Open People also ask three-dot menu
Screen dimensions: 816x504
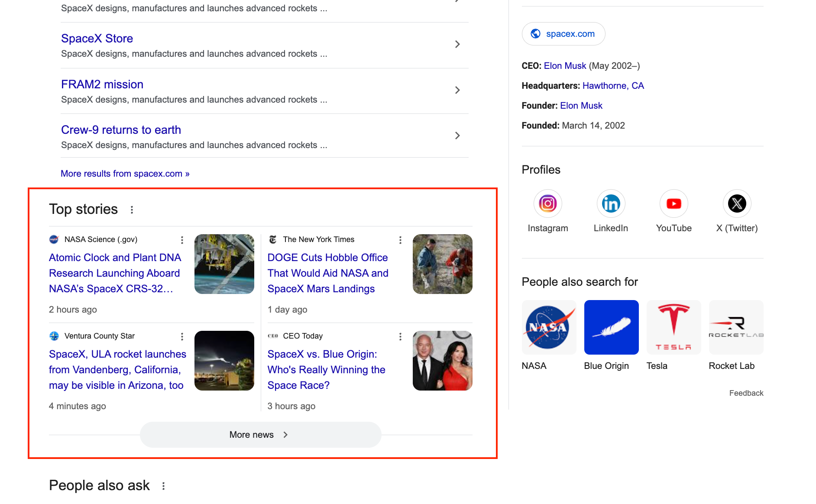click(164, 486)
